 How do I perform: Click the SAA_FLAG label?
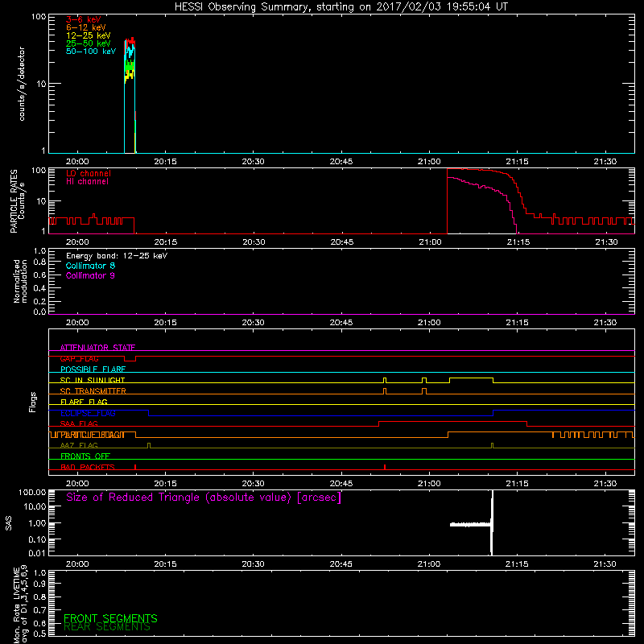(x=79, y=423)
